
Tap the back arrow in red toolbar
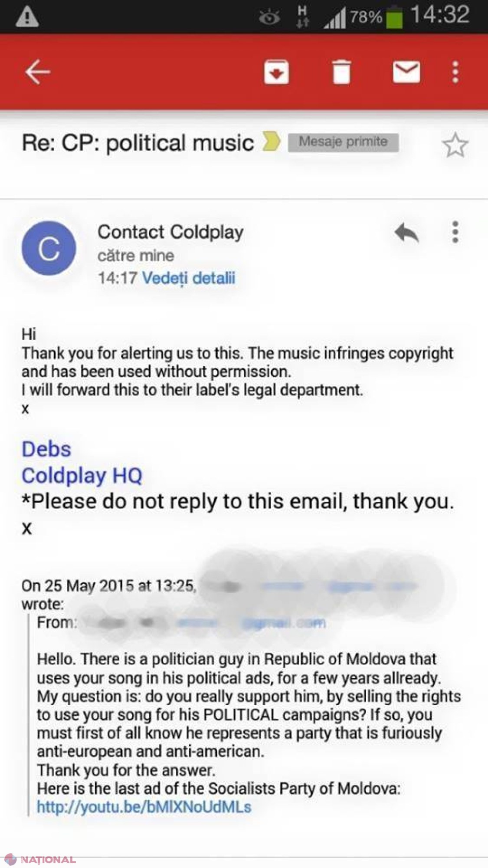(37, 72)
